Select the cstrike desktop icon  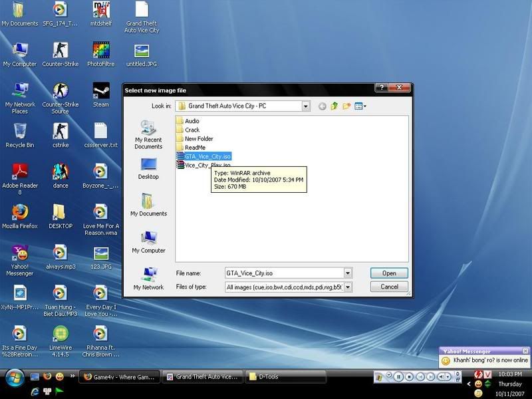[x=61, y=136]
